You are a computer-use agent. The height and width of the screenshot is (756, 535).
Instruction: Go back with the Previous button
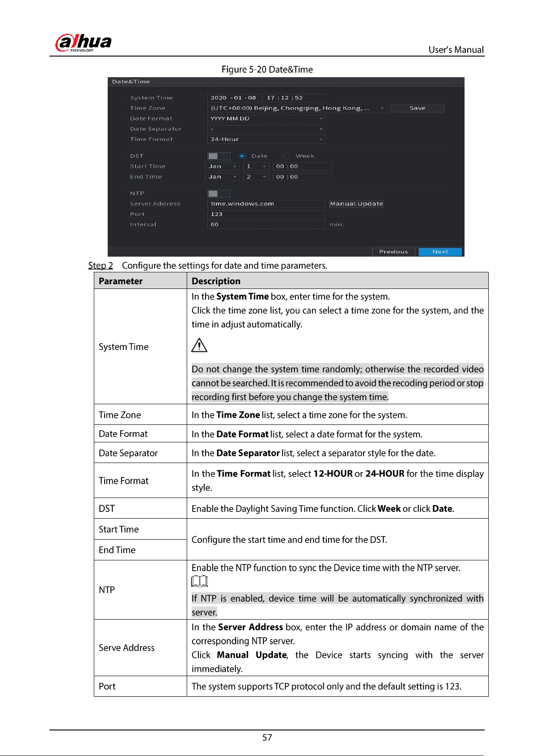click(394, 252)
